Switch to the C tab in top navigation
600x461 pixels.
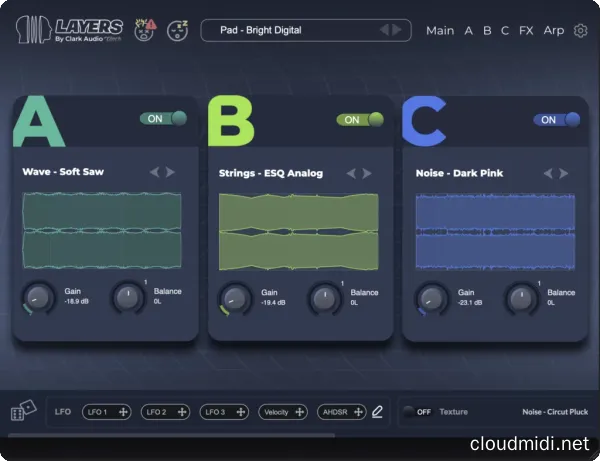click(505, 31)
